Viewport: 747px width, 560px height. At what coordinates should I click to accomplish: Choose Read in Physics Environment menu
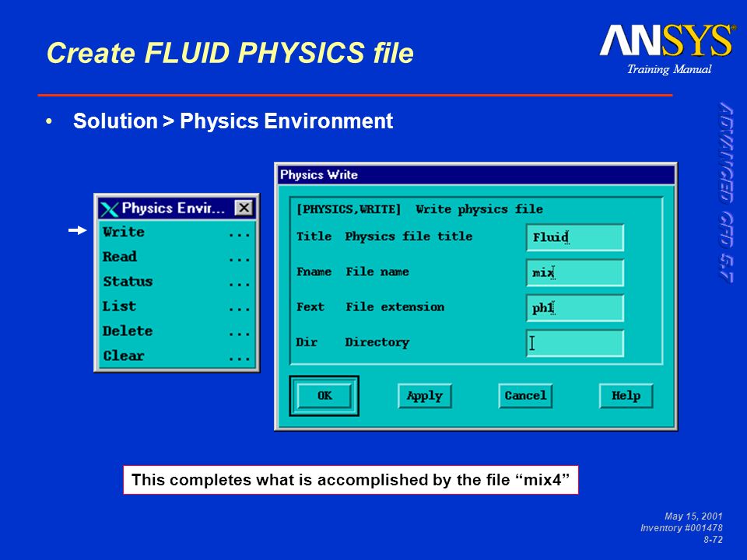177,257
